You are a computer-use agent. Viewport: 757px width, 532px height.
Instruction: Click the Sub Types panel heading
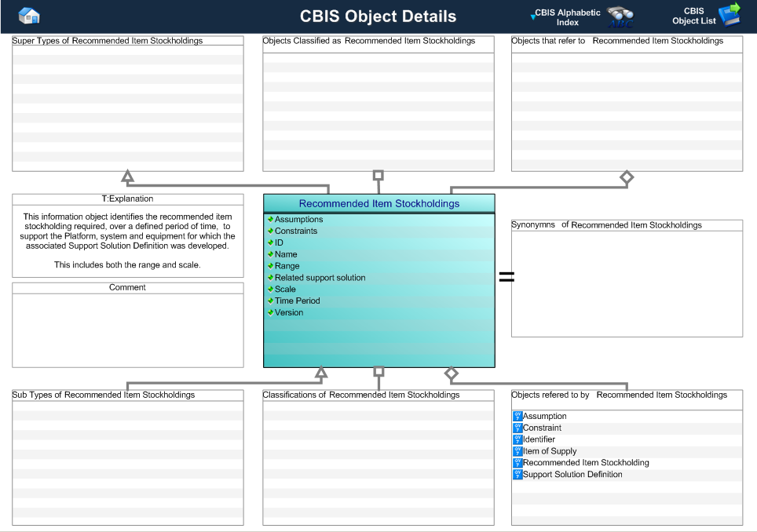coord(104,395)
